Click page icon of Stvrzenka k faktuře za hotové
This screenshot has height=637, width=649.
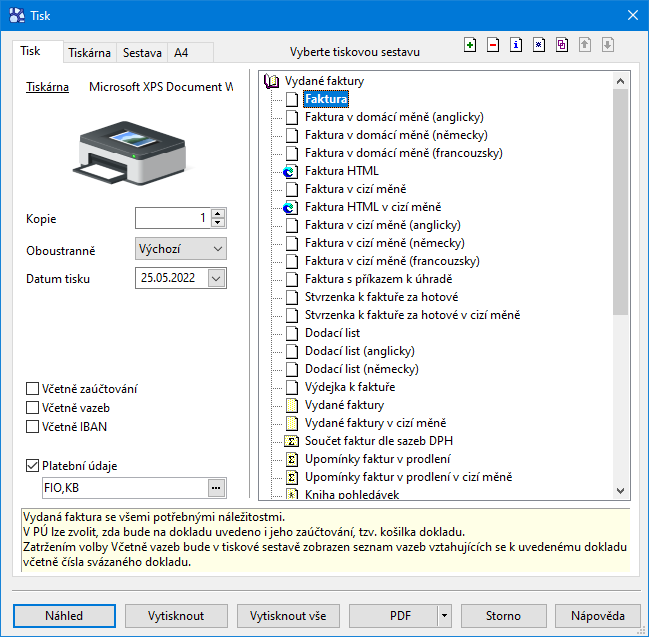pos(292,298)
